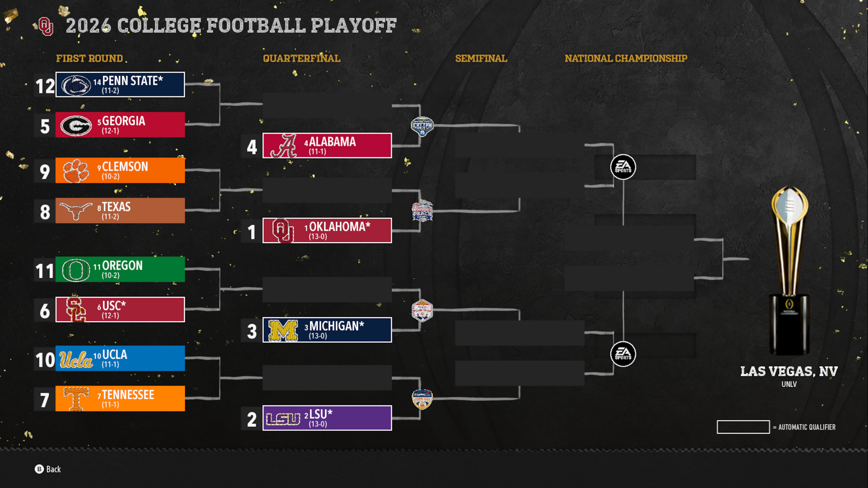Select the LSU 13-0 team card

point(327,418)
